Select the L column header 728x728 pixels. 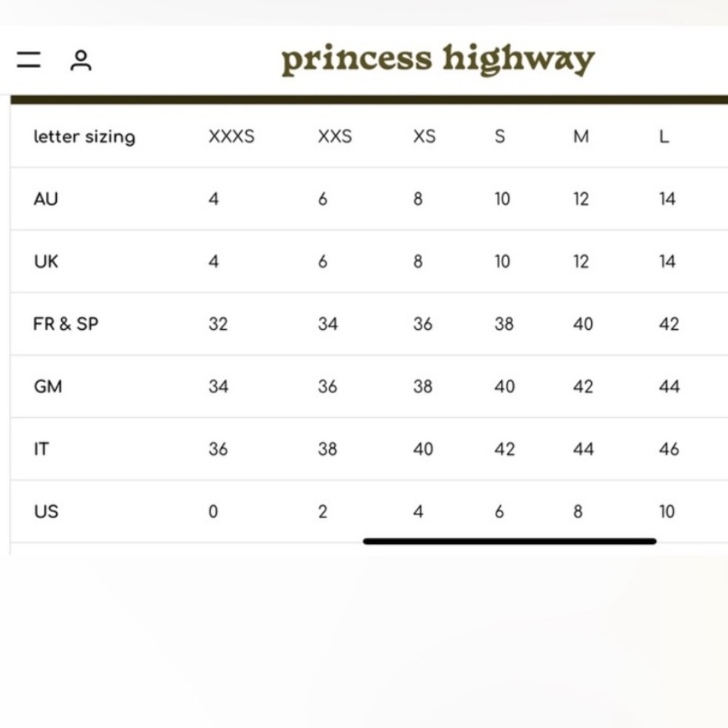pos(665,137)
